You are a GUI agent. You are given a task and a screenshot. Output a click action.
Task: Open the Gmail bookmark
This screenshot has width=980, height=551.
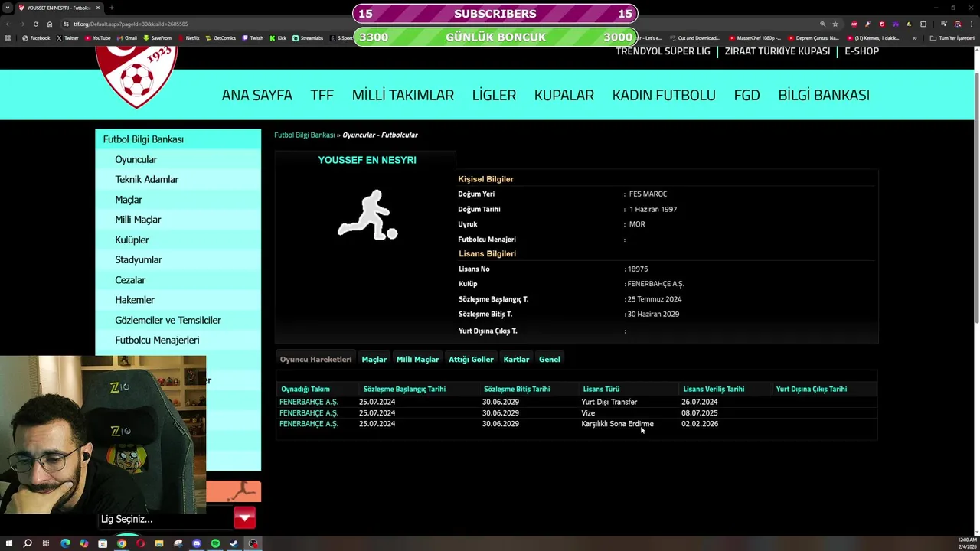point(127,38)
